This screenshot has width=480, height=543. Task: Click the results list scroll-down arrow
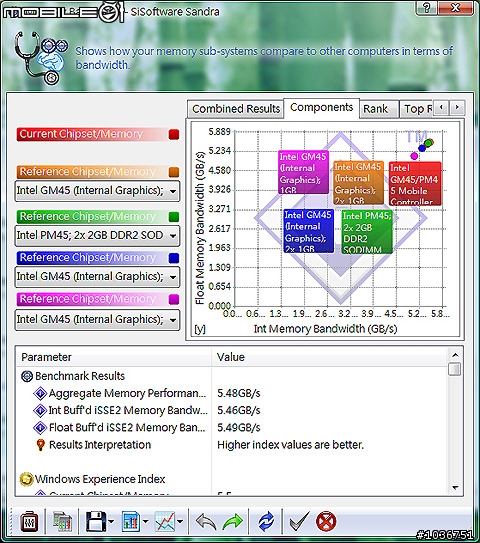(455, 488)
